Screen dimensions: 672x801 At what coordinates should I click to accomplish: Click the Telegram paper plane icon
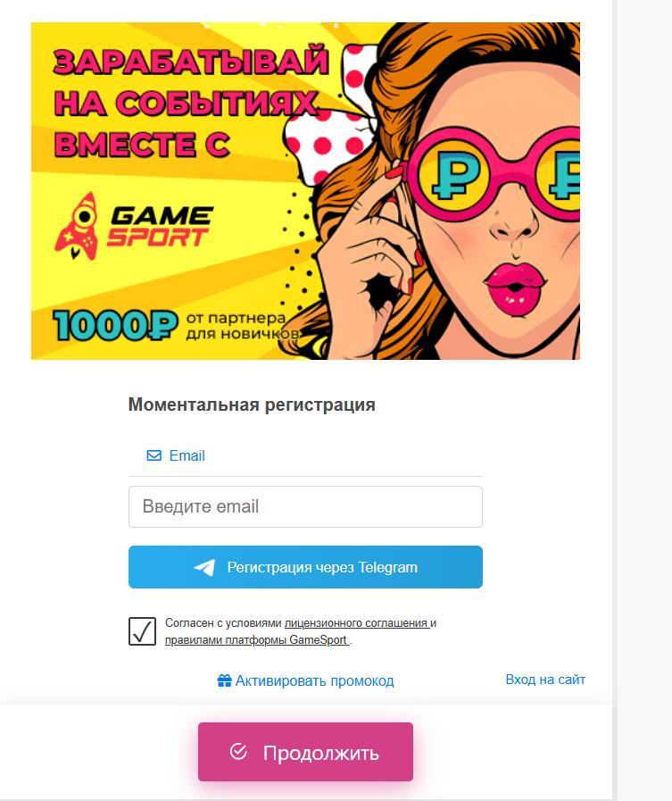pyautogui.click(x=204, y=567)
